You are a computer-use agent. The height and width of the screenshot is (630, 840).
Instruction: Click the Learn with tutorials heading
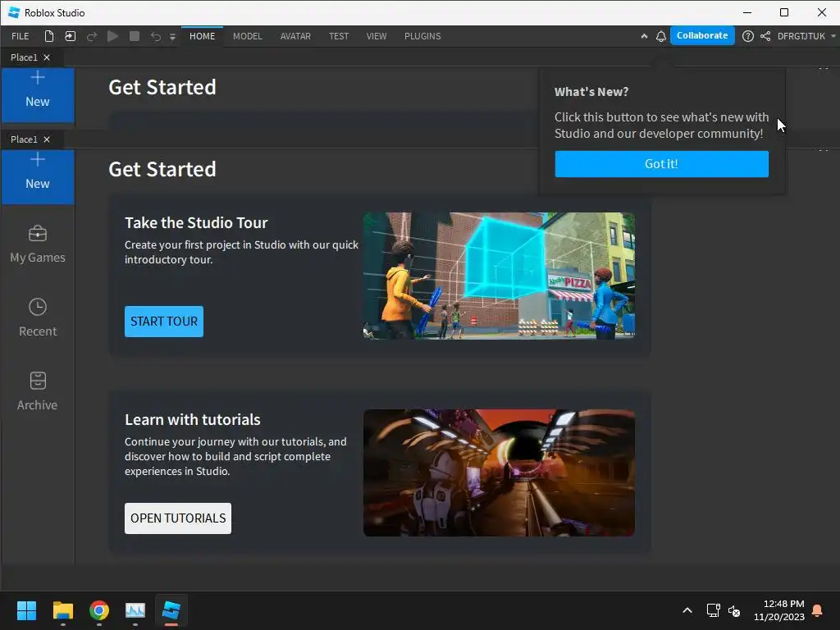tap(192, 419)
